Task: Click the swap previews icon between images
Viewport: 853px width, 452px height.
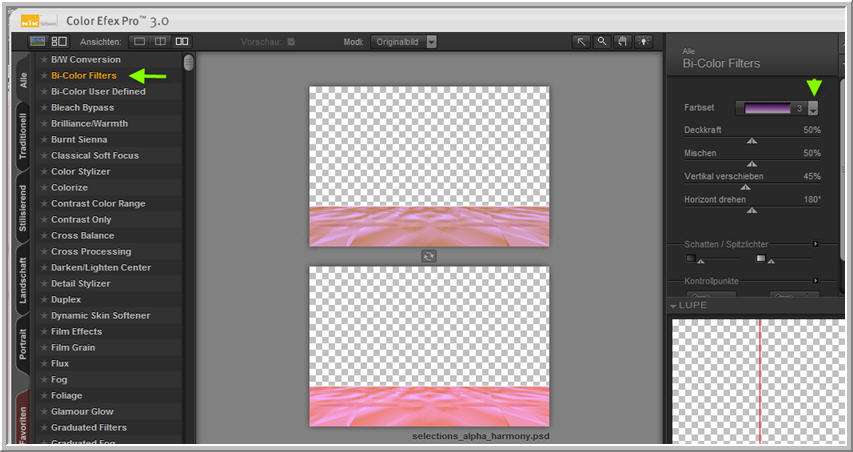Action: (429, 256)
